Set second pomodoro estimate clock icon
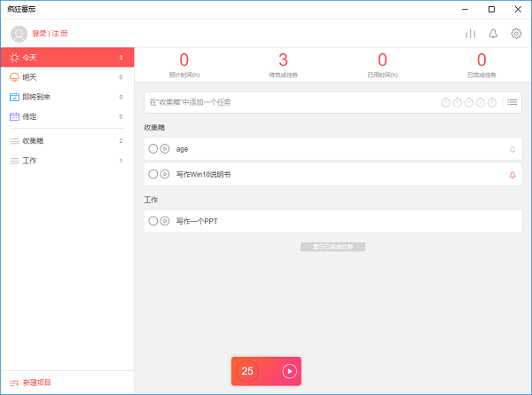The height and width of the screenshot is (395, 532). point(457,102)
